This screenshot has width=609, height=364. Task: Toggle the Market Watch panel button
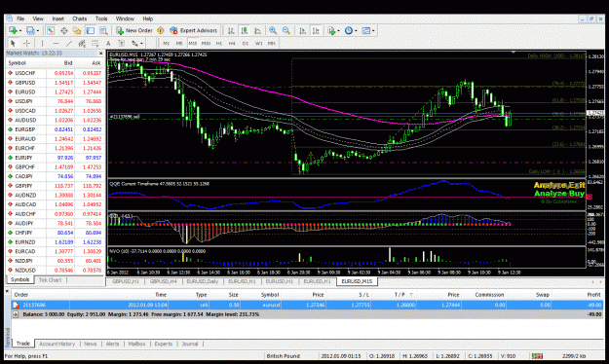(51, 30)
